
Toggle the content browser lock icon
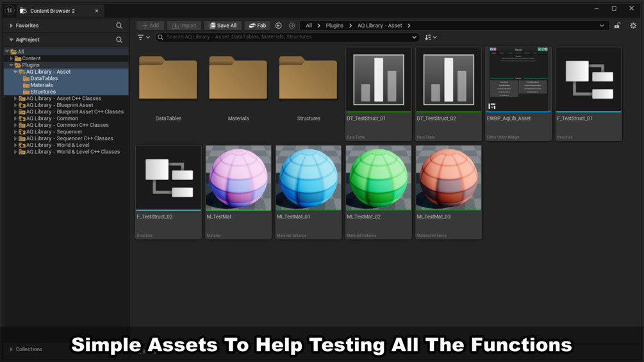pos(617,26)
